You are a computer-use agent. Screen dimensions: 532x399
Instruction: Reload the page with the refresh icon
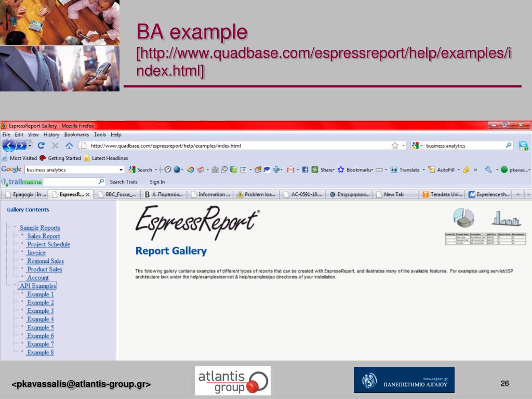tap(41, 145)
